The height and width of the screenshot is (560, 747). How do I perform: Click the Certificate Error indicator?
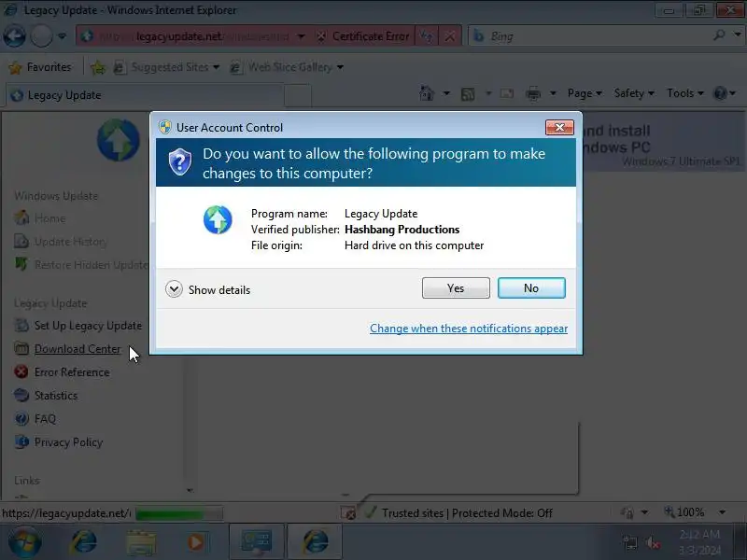click(363, 36)
